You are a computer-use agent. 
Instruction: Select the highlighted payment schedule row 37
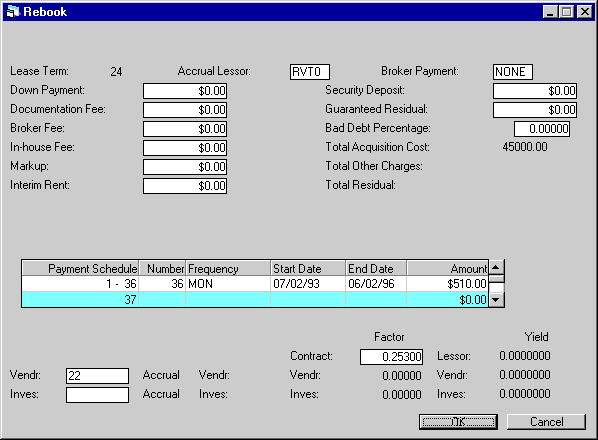(x=255, y=300)
